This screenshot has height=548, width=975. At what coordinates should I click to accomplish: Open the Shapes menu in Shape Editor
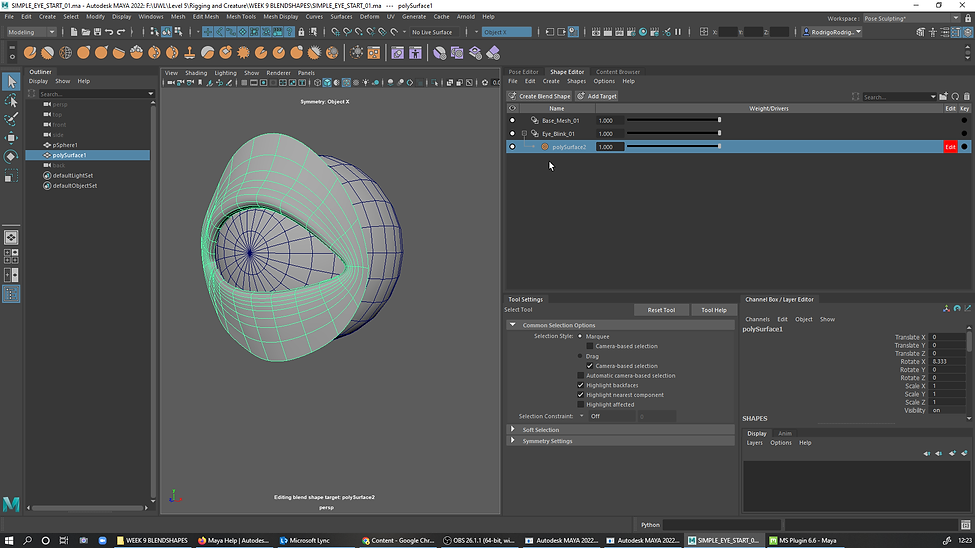(x=576, y=81)
